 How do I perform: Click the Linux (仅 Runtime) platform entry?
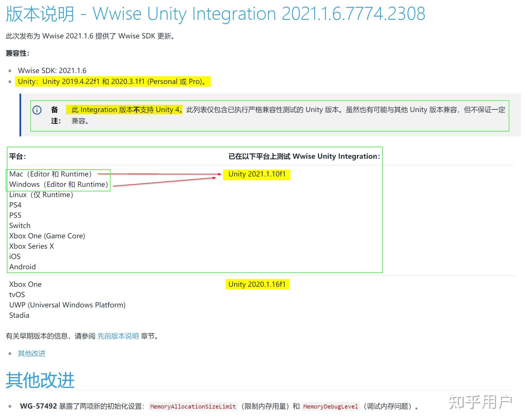coord(41,195)
